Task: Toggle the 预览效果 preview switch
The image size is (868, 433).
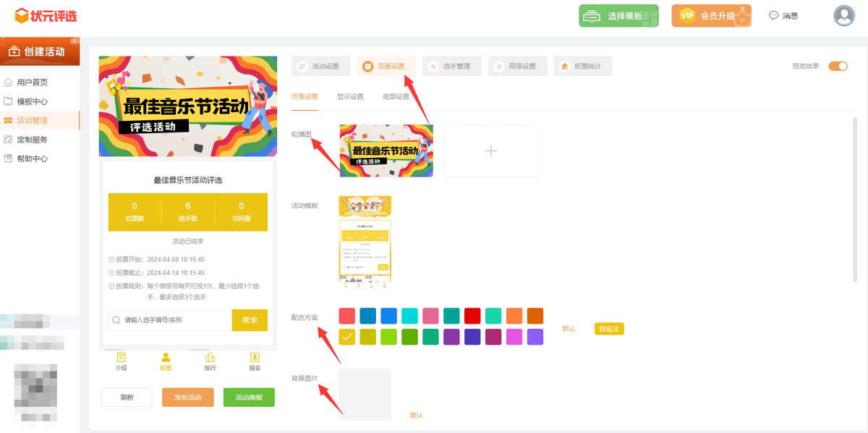Action: [838, 66]
